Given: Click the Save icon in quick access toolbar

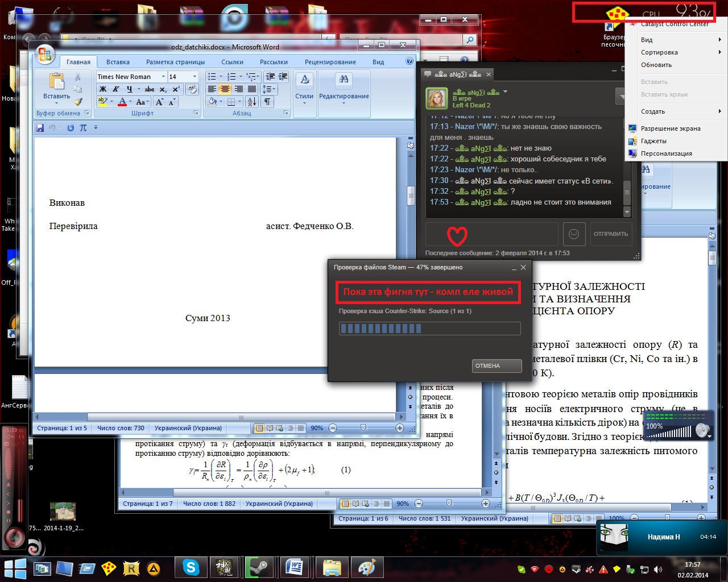Looking at the screenshot, I should 40,128.
